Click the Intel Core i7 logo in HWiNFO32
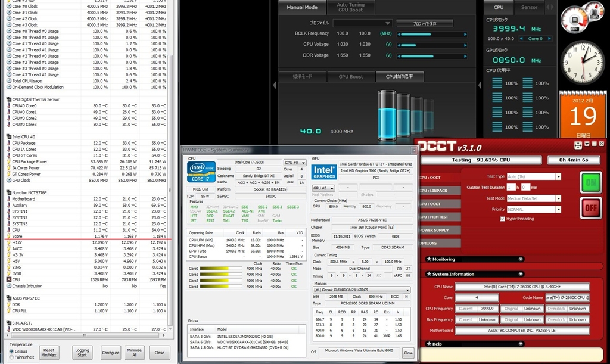The height and width of the screenshot is (364, 610). (201, 172)
